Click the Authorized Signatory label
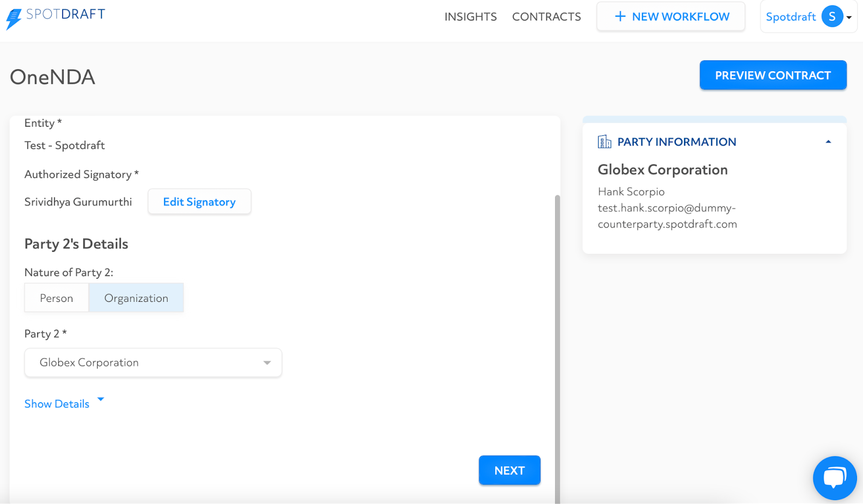863x504 pixels. pos(81,175)
